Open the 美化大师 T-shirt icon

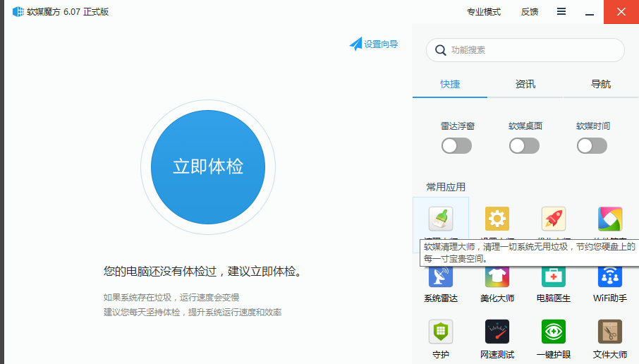point(497,277)
